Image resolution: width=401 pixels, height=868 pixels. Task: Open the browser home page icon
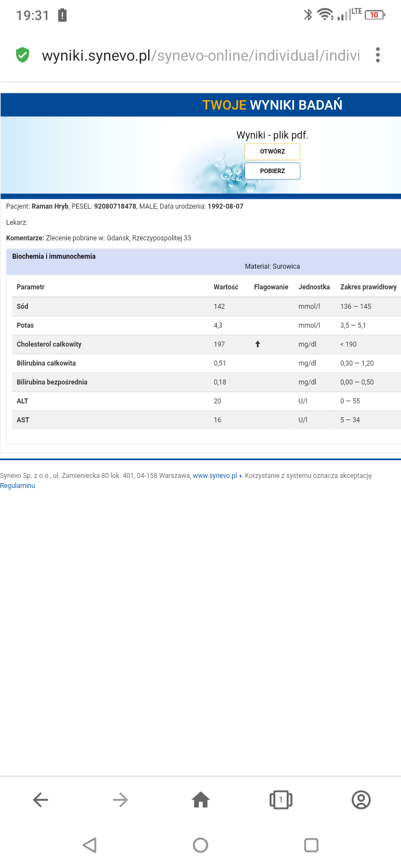200,800
